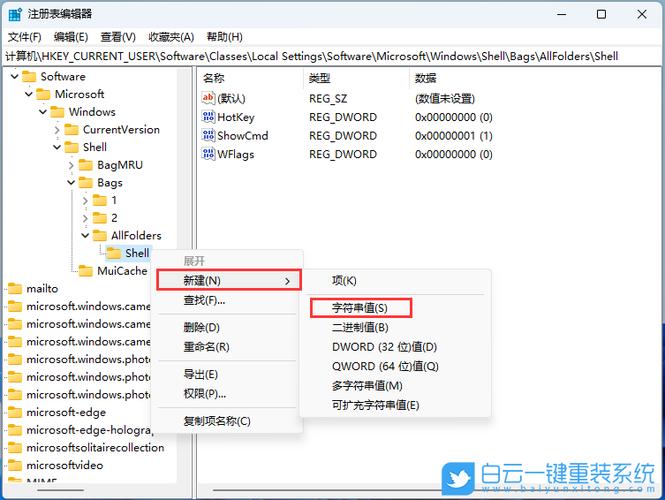Choose 查找(F)... in the context menu
The width and height of the screenshot is (665, 500).
pyautogui.click(x=226, y=300)
